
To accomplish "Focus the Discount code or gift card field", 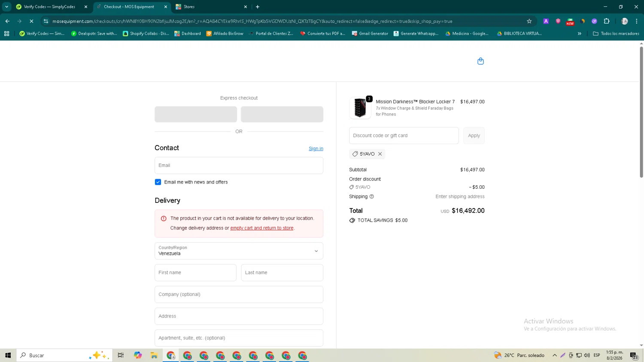I will [404, 136].
